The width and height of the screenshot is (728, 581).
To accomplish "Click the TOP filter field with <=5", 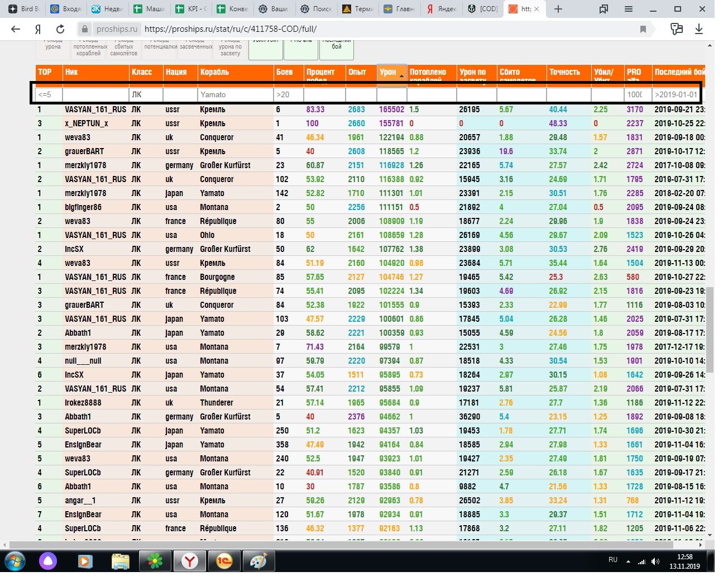I will tap(49, 94).
